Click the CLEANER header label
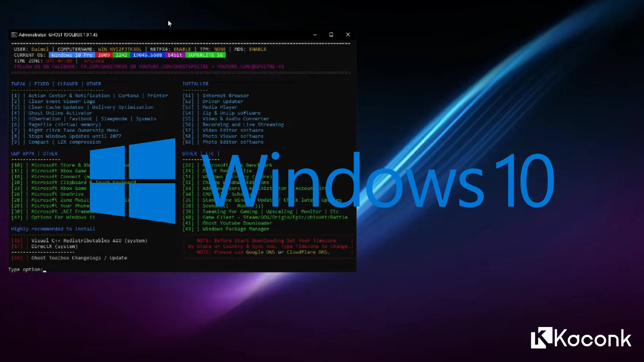 point(67,84)
